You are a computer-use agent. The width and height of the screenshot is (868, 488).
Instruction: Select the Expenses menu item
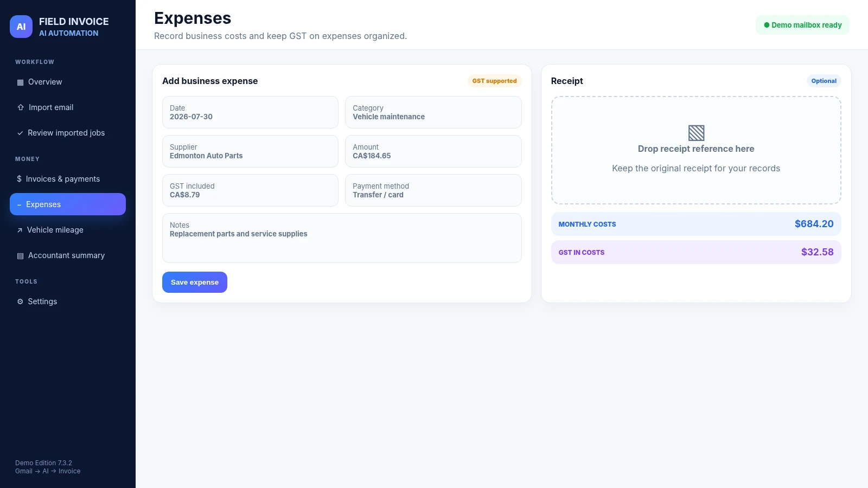pyautogui.click(x=68, y=204)
